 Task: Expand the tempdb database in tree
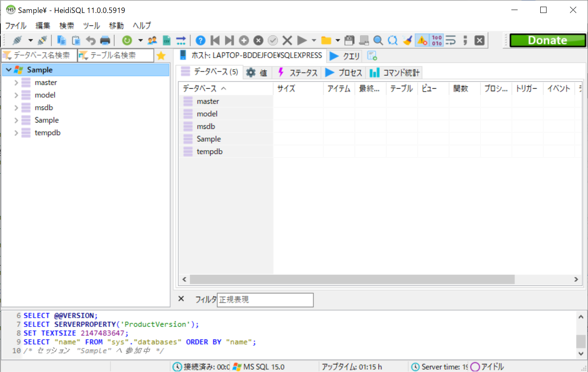[16, 133]
